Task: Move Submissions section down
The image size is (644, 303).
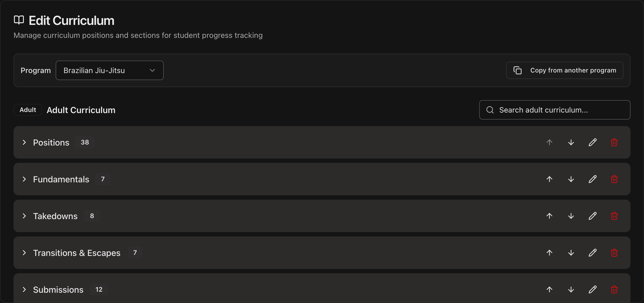Action: tap(571, 289)
